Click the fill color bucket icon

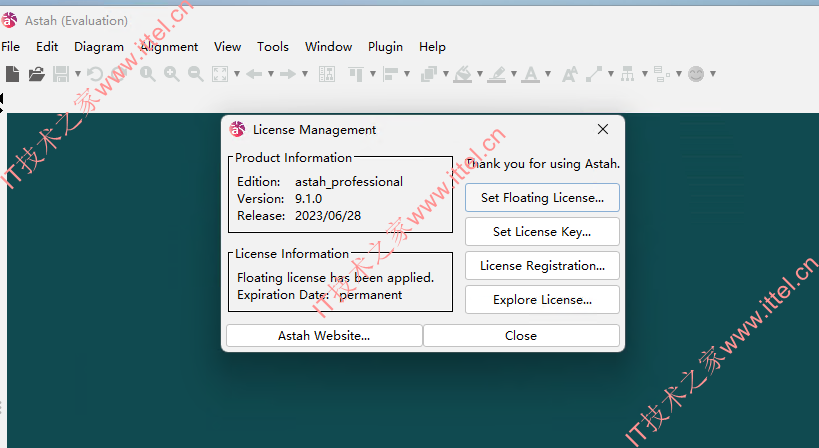pos(463,74)
